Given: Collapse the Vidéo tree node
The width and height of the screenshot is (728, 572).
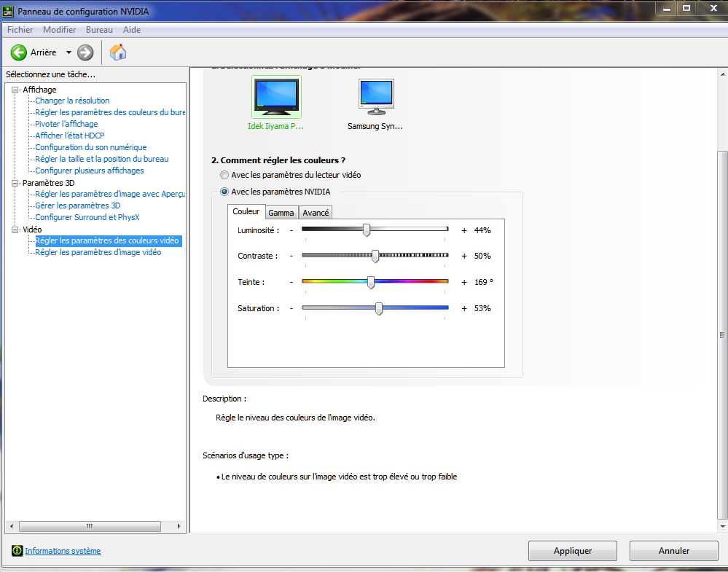Looking at the screenshot, I should [15, 230].
